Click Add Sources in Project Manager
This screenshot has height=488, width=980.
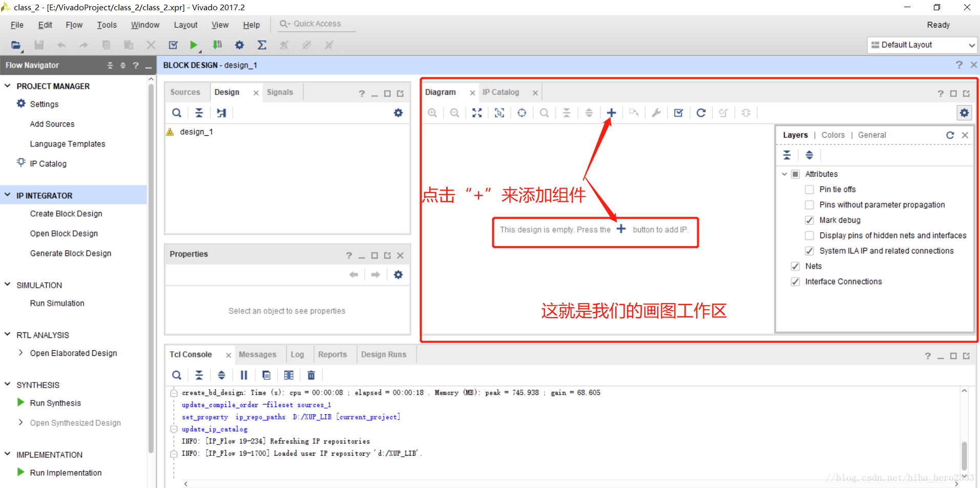click(52, 124)
